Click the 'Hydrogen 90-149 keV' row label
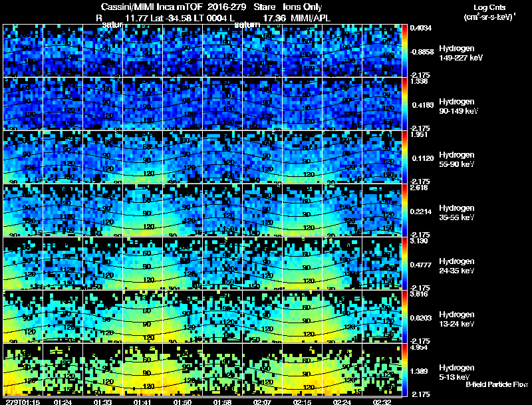 point(459,106)
